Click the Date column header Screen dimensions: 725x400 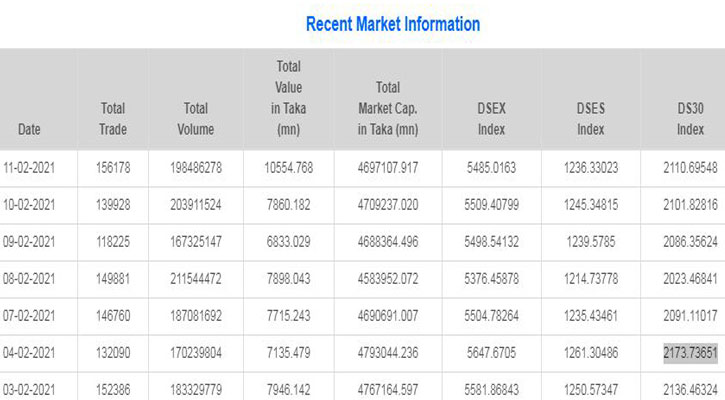coord(30,130)
